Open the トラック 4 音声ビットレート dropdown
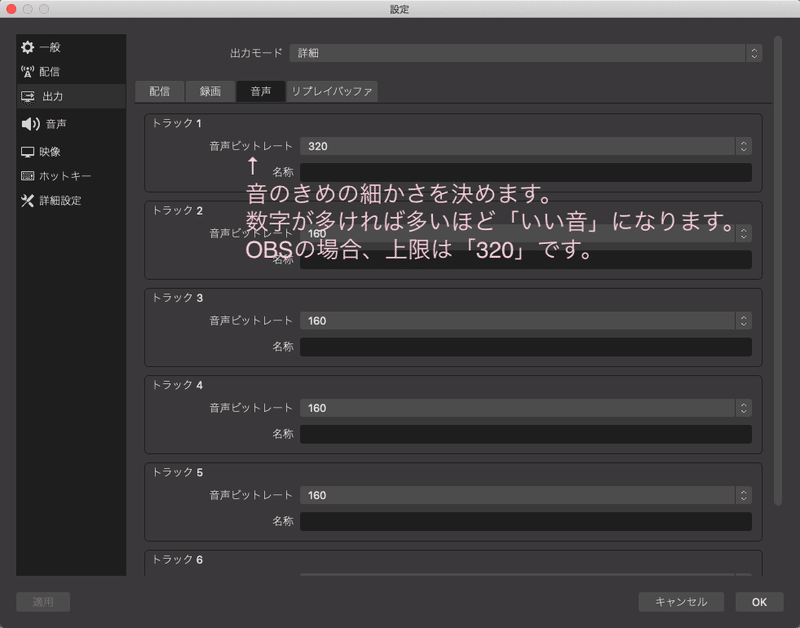 coord(526,408)
